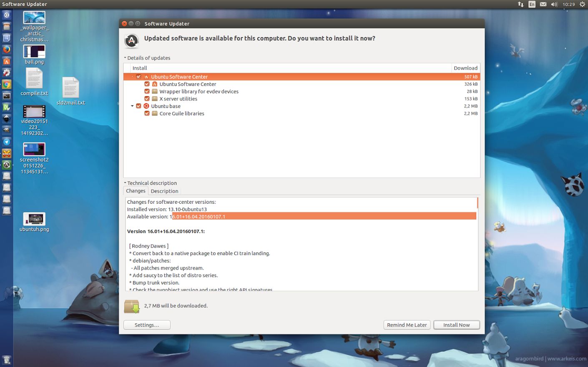Click Remind Me Later
588x367 pixels.
(407, 325)
